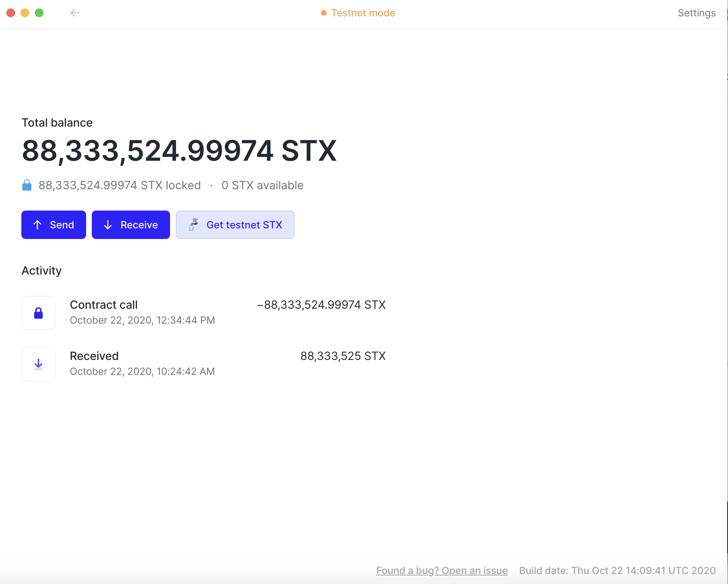
Task: Open the 'Found a bug? Open an issue' link
Action: (x=442, y=570)
